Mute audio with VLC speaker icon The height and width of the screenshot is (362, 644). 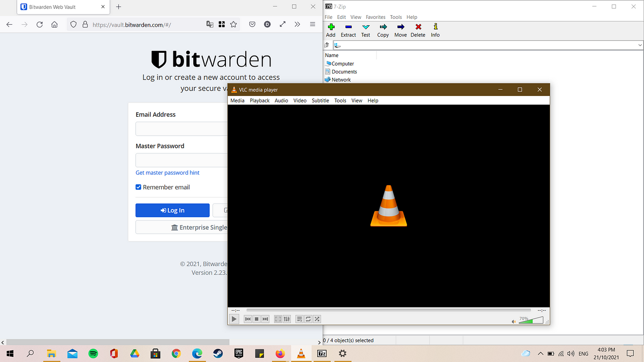point(514,321)
